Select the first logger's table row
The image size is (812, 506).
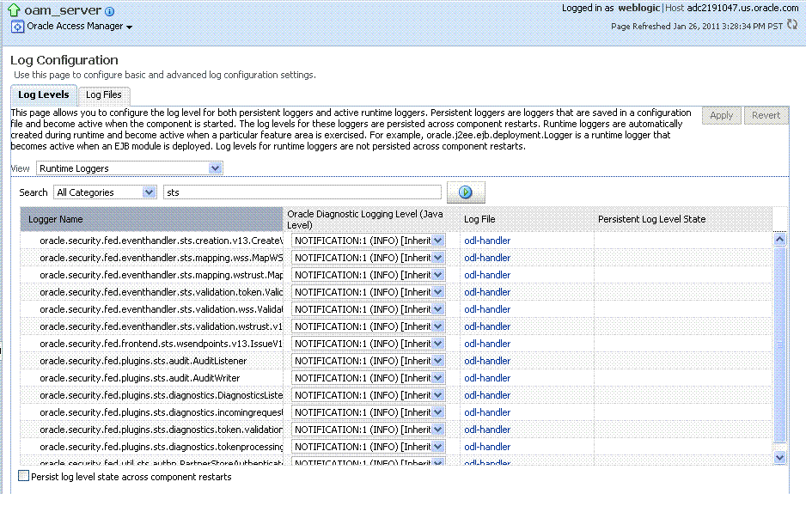pos(150,240)
